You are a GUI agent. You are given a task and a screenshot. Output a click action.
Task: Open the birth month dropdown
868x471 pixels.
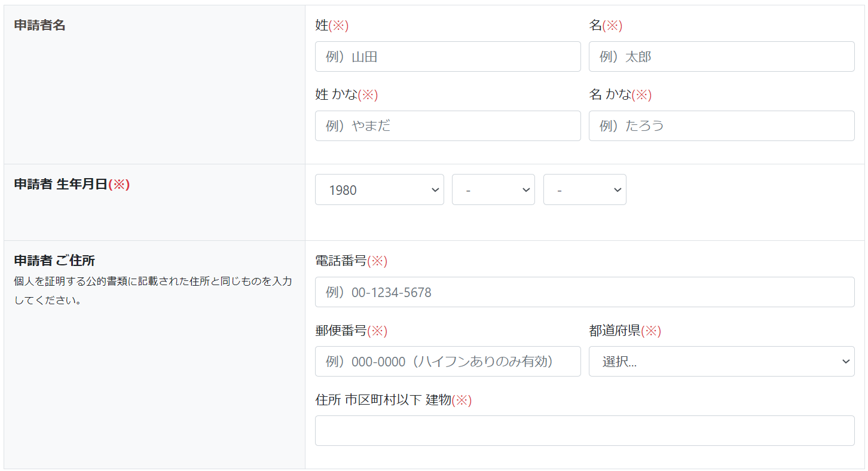pos(493,189)
